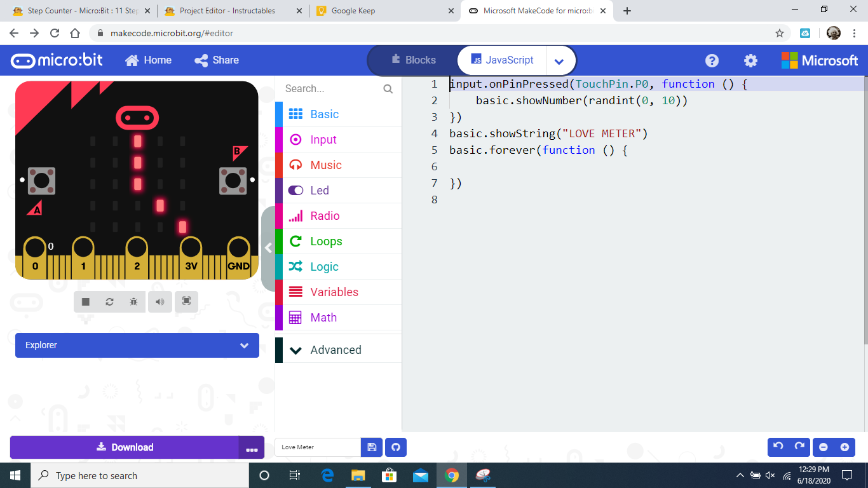This screenshot has width=868, height=488.
Task: Open the Radio category
Action: pyautogui.click(x=326, y=215)
